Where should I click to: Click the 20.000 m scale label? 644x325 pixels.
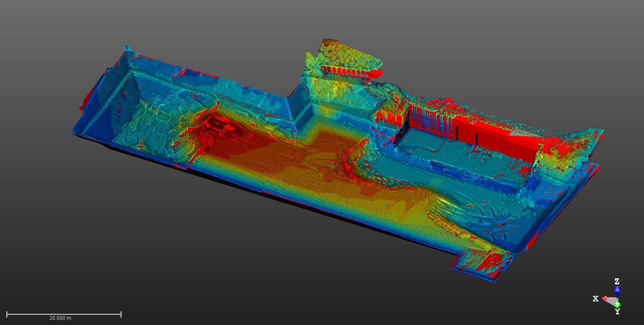pyautogui.click(x=60, y=318)
